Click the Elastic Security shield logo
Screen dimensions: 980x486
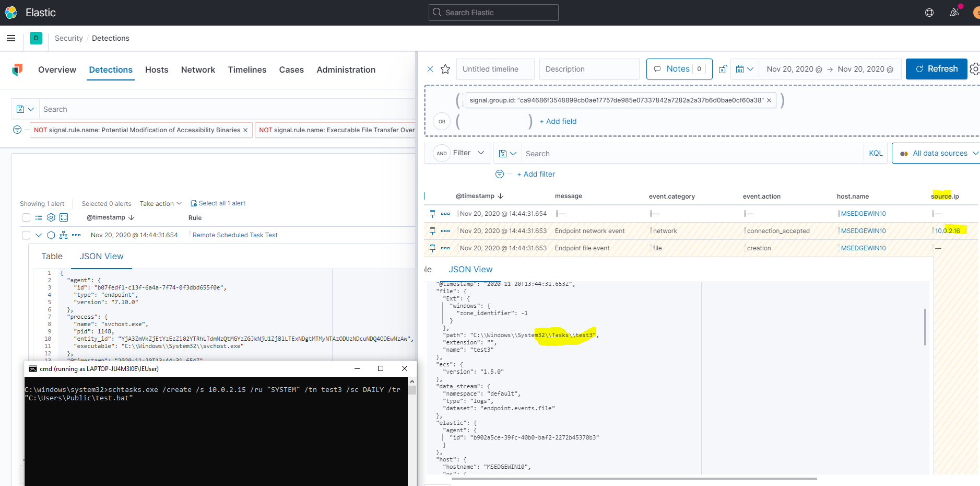(17, 70)
